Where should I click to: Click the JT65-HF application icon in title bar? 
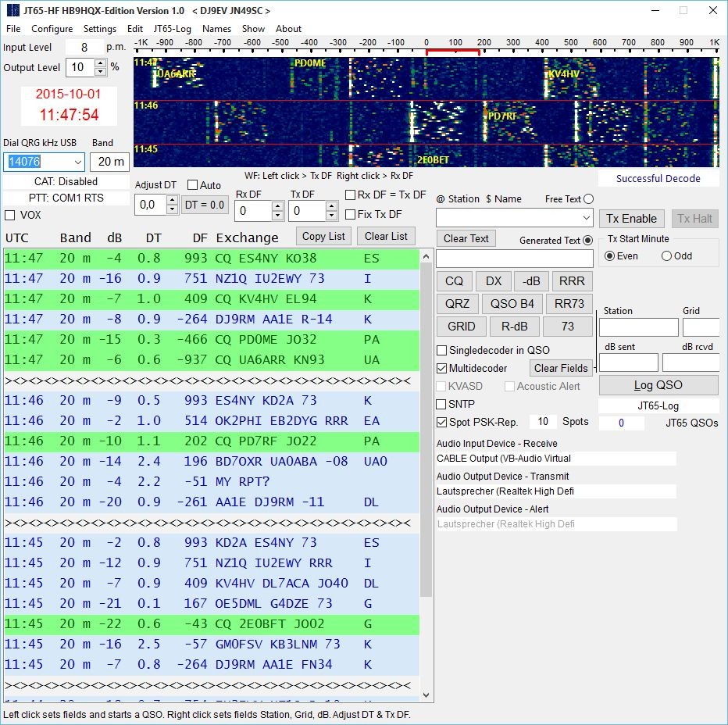[12, 10]
